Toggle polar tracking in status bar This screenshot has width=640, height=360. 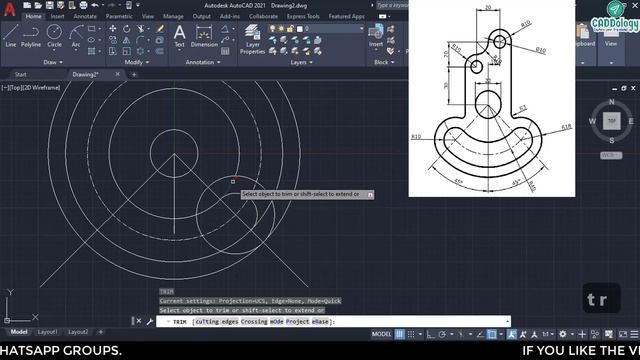click(x=442, y=334)
